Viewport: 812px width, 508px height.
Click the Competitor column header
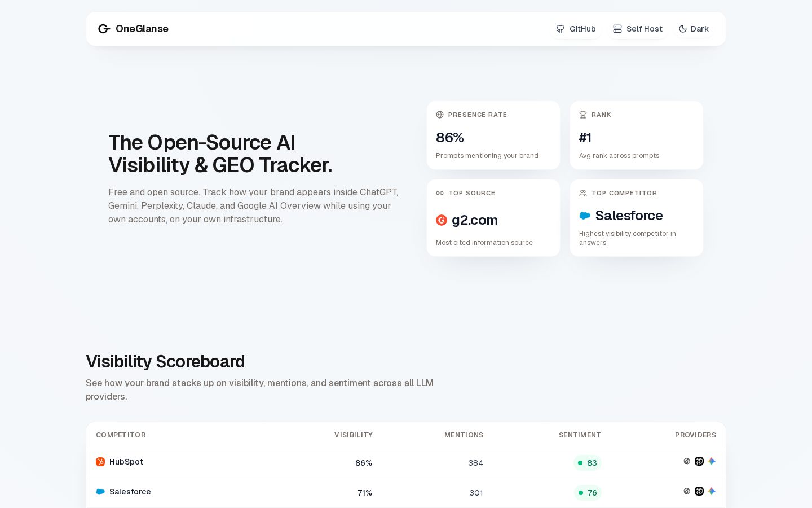(x=121, y=435)
